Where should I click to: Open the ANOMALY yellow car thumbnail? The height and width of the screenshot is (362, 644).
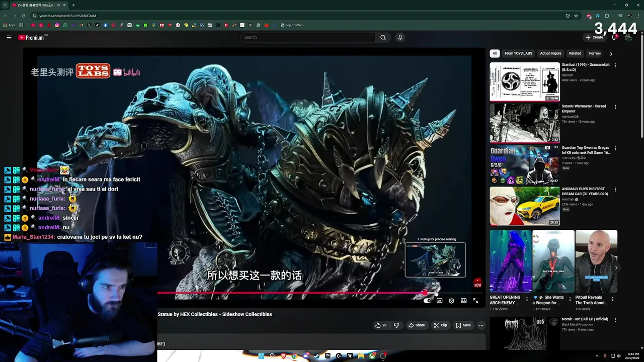(525, 206)
